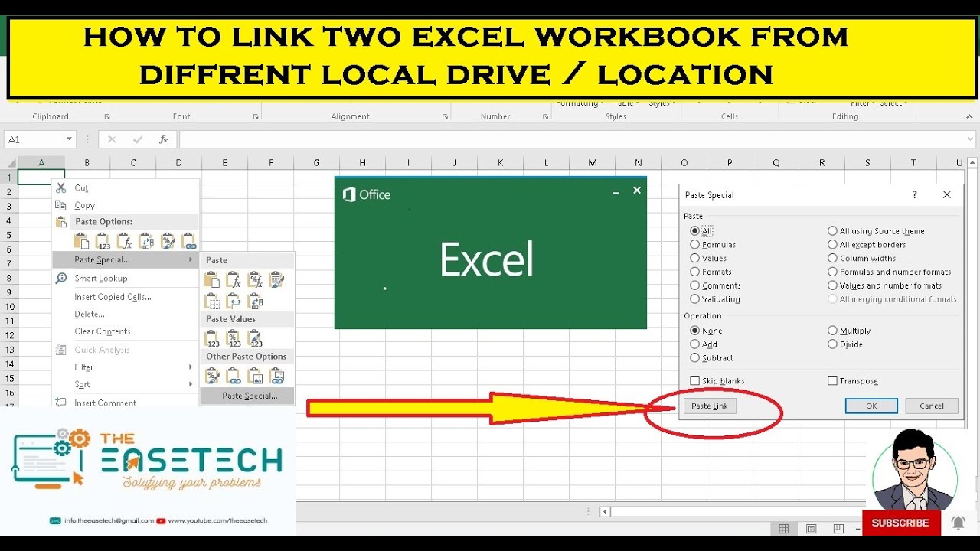Click Formatting icon in Paste Options row

167,241
